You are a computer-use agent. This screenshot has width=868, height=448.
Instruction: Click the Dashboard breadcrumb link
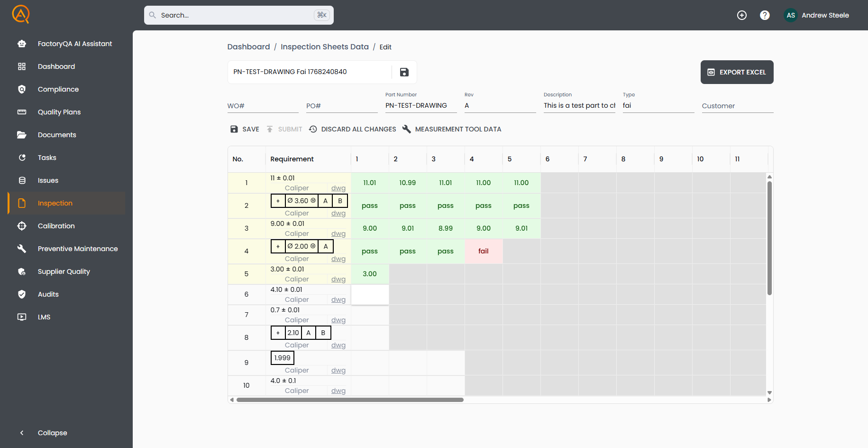coord(248,47)
